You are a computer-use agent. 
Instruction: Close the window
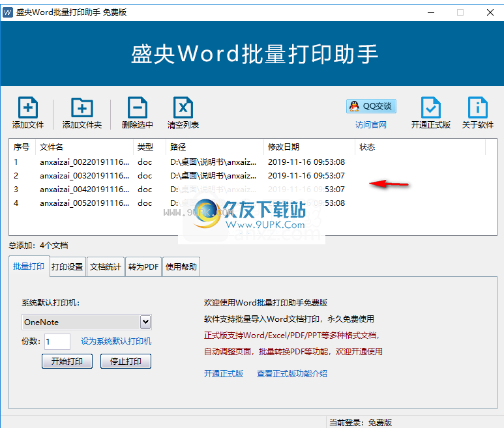490,12
